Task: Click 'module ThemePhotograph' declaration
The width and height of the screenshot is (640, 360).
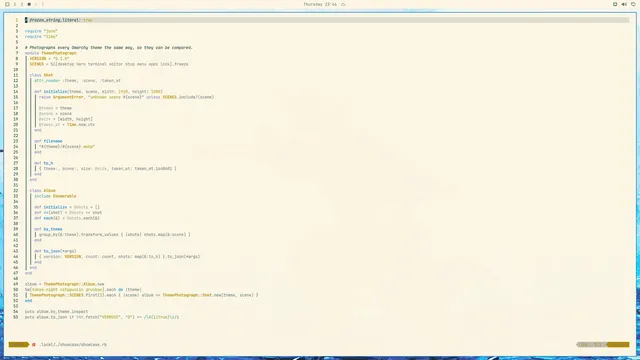Action: pos(51,53)
